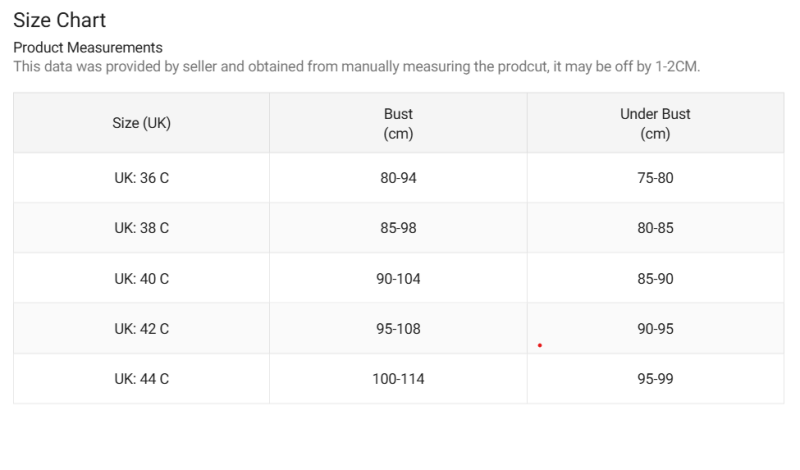Select the 100-114 bust measurement cell
The height and width of the screenshot is (470, 800).
click(398, 379)
